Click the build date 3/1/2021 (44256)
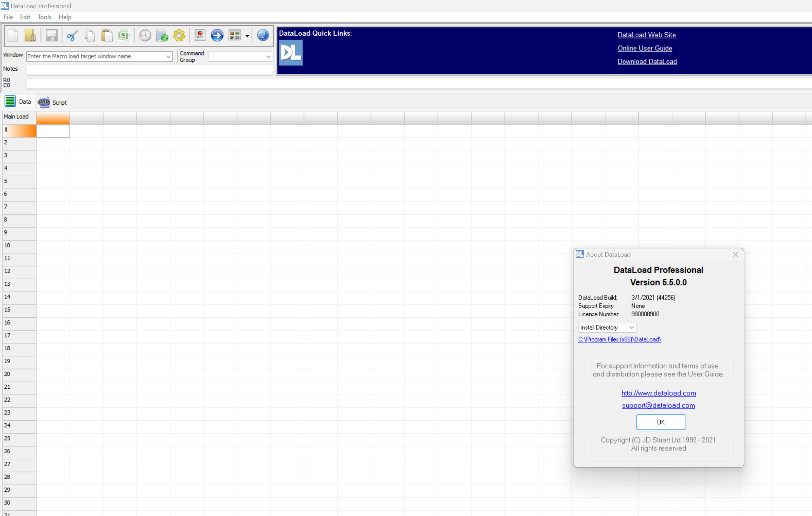 pos(653,298)
